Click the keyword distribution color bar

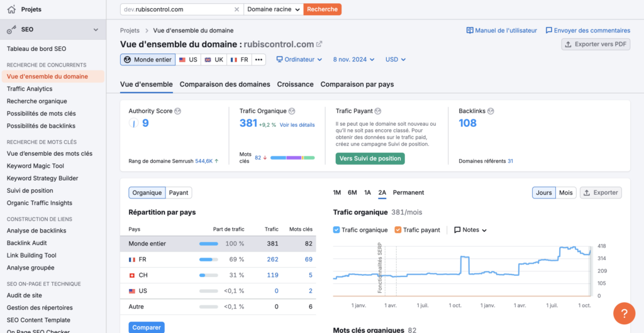coord(292,158)
